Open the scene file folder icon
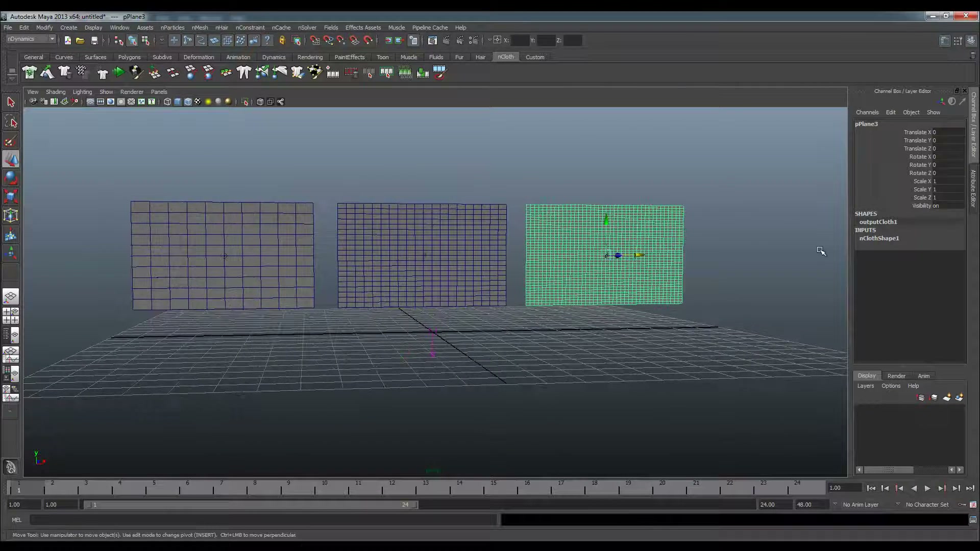Viewport: 980px width, 551px height. pyautogui.click(x=80, y=40)
